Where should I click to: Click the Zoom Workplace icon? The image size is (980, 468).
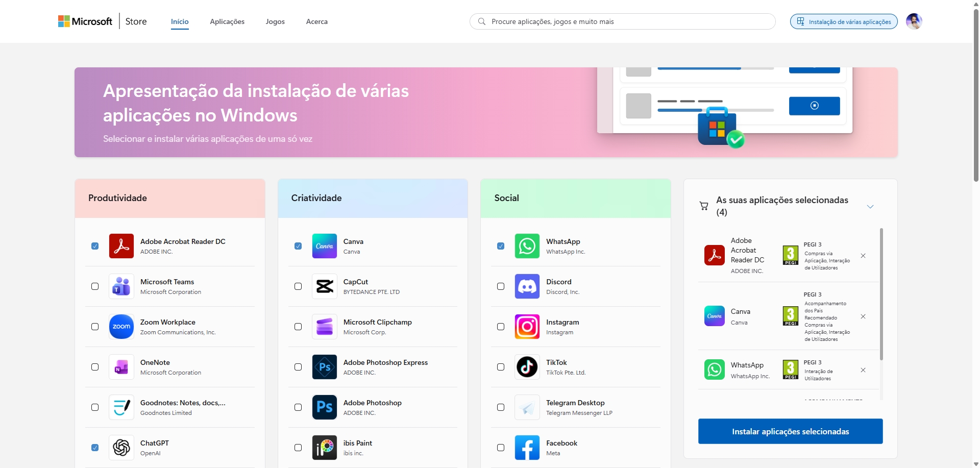pos(121,327)
